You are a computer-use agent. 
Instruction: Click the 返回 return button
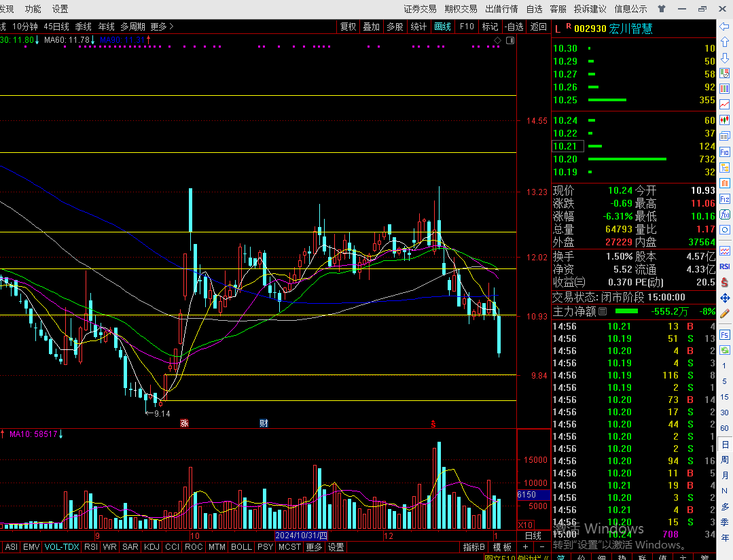539,27
